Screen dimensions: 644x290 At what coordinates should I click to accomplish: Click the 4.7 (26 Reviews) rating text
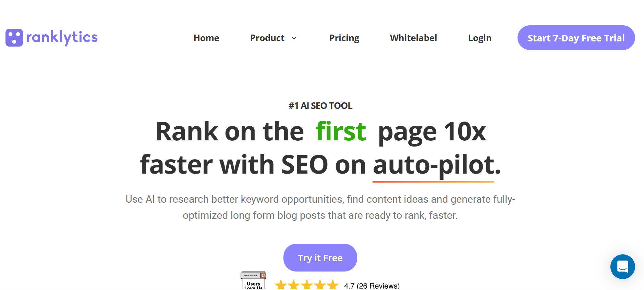point(372,286)
